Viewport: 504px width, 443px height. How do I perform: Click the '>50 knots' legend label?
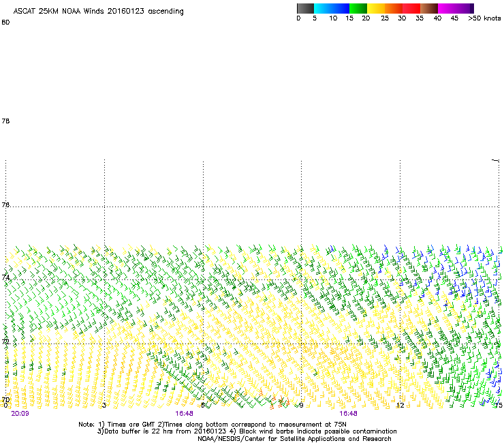[x=484, y=18]
